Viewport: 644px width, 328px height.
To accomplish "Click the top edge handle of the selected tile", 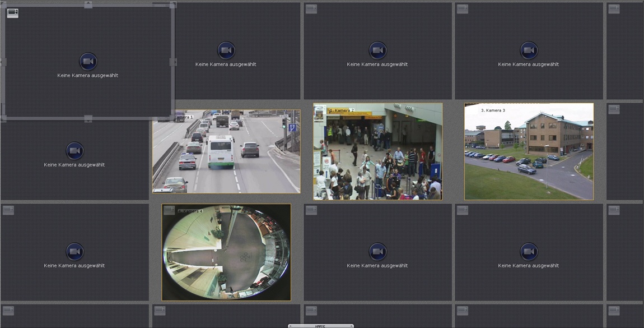I will pos(88,4).
